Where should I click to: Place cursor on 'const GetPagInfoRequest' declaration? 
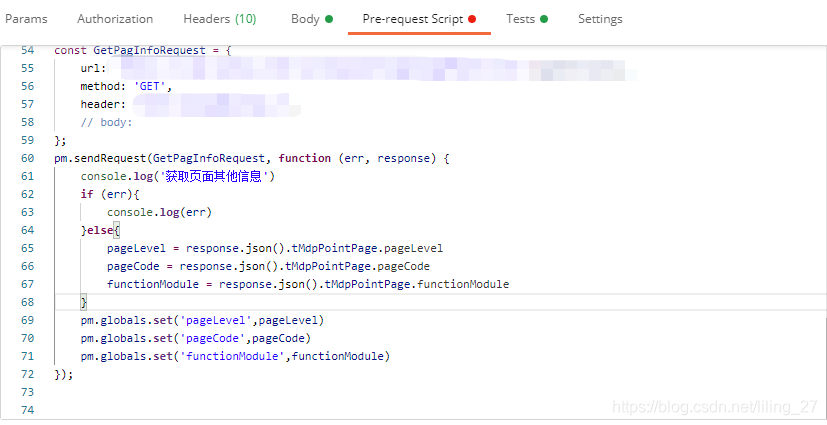pyautogui.click(x=142, y=51)
